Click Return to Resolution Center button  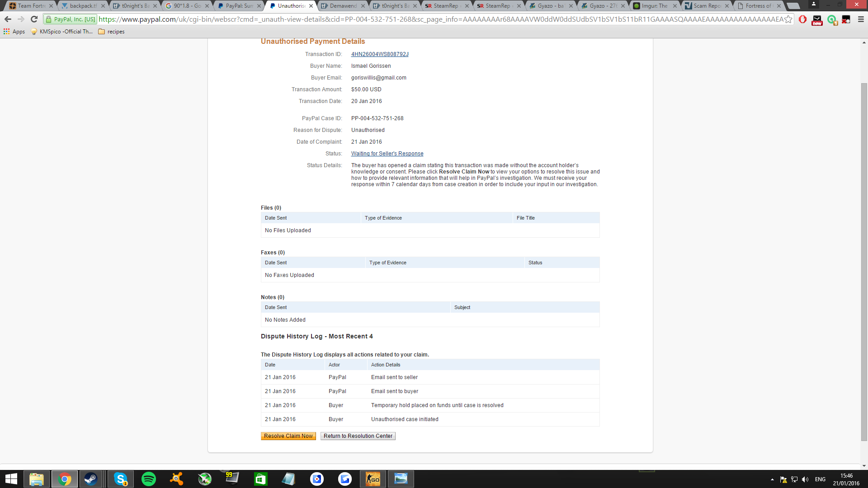[x=358, y=436]
